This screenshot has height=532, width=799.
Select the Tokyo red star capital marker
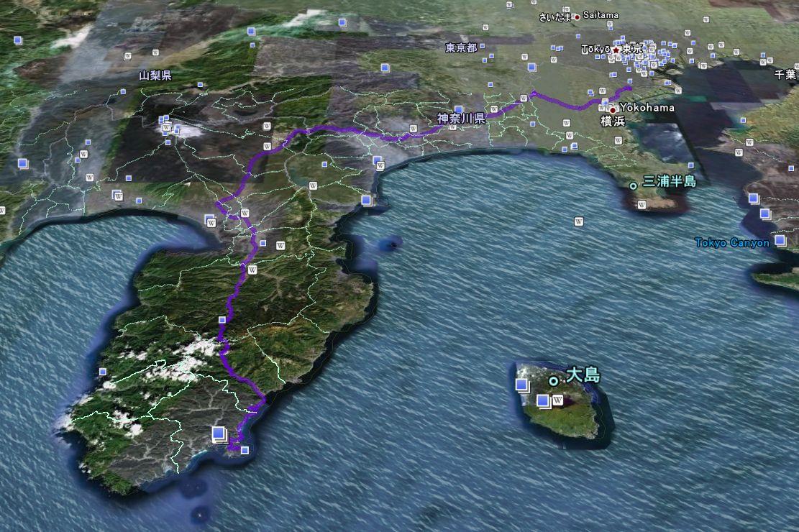616,50
